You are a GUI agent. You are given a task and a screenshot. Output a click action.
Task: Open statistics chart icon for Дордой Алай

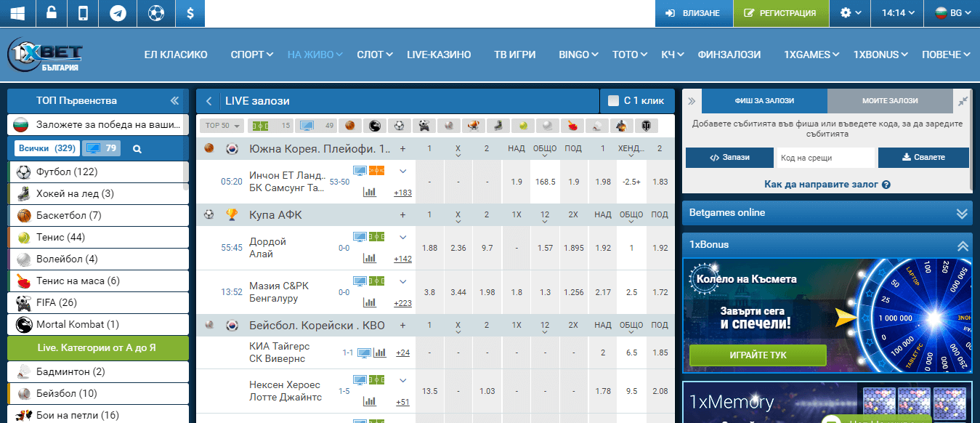[x=370, y=258]
